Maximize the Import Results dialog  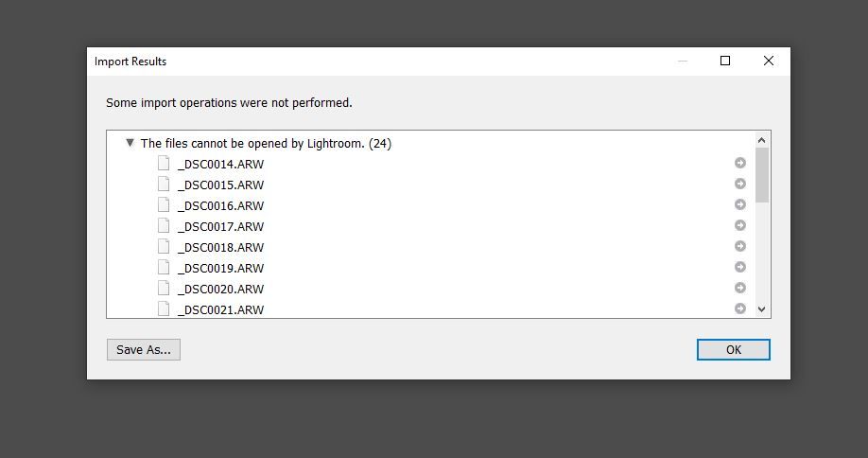(725, 61)
